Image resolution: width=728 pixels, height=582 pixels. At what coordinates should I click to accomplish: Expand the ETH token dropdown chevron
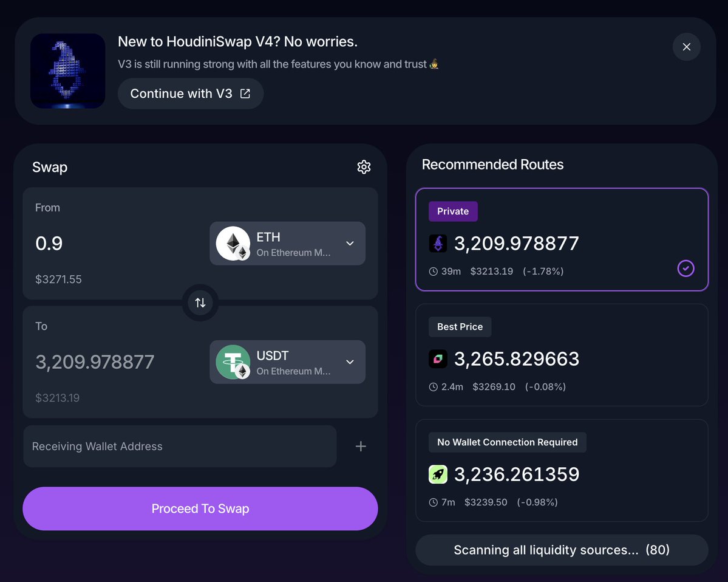point(350,244)
